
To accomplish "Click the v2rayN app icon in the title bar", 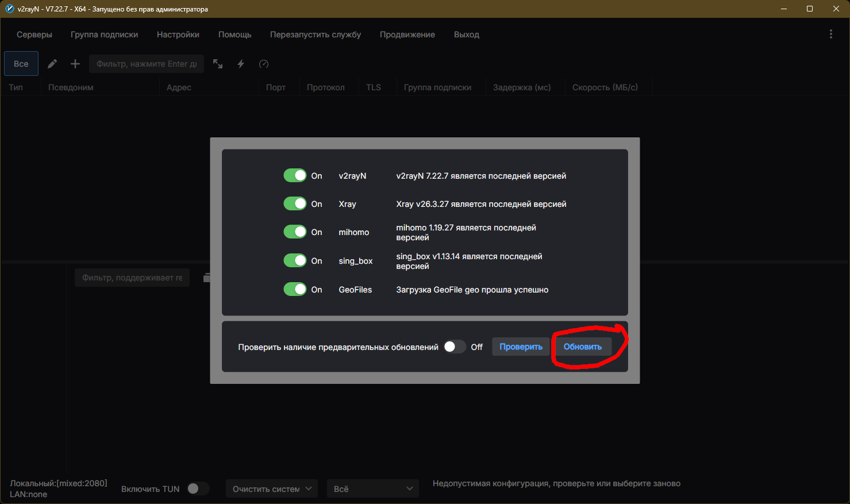I will [9, 9].
